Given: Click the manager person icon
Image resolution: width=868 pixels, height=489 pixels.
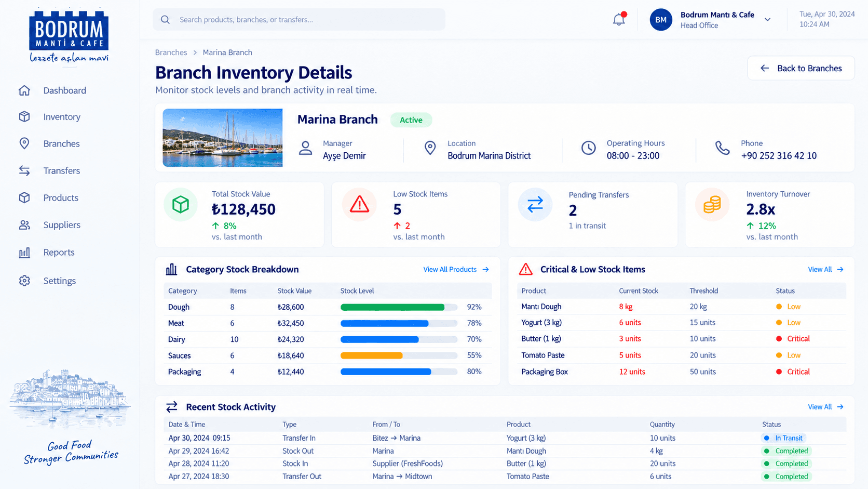Looking at the screenshot, I should click(306, 148).
